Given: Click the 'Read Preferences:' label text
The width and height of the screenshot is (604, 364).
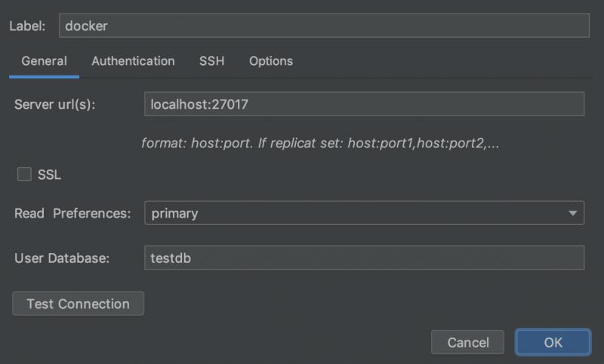Looking at the screenshot, I should (72, 214).
